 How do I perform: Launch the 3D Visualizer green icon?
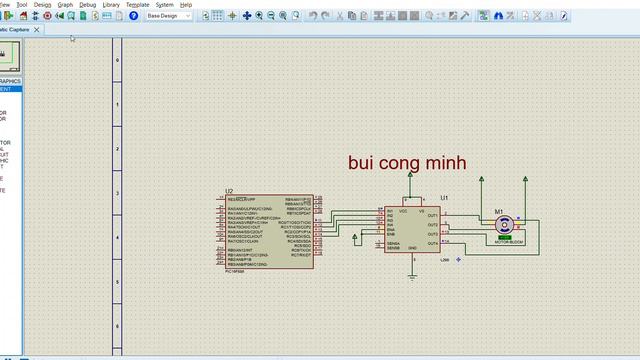point(60,16)
